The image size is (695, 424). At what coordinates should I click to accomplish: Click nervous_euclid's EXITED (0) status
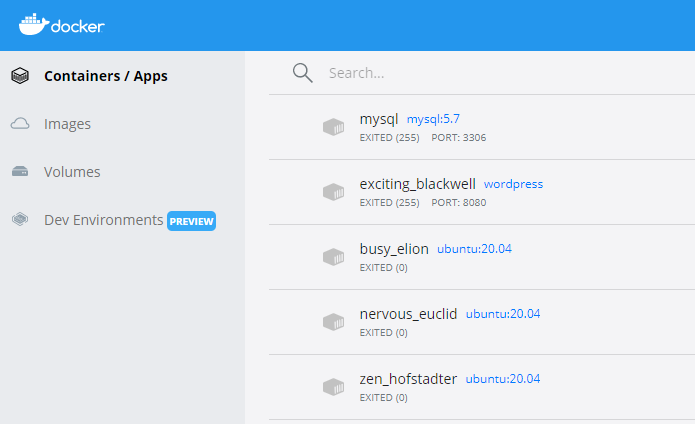[x=383, y=333]
